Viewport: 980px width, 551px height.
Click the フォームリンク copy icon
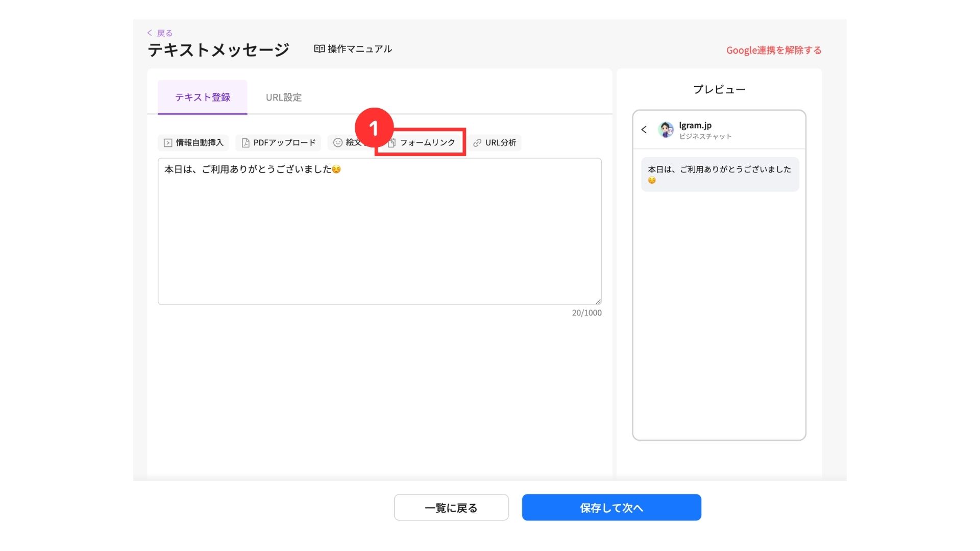pyautogui.click(x=392, y=143)
